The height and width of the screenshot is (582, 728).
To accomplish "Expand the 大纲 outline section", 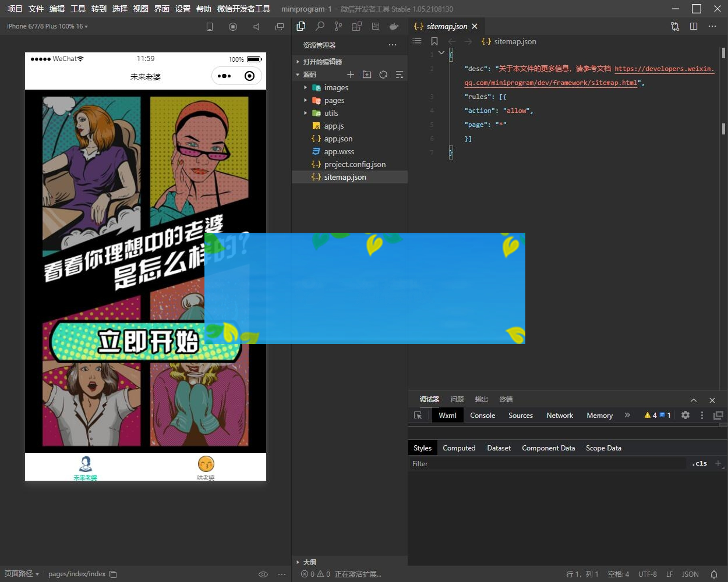I will point(309,562).
